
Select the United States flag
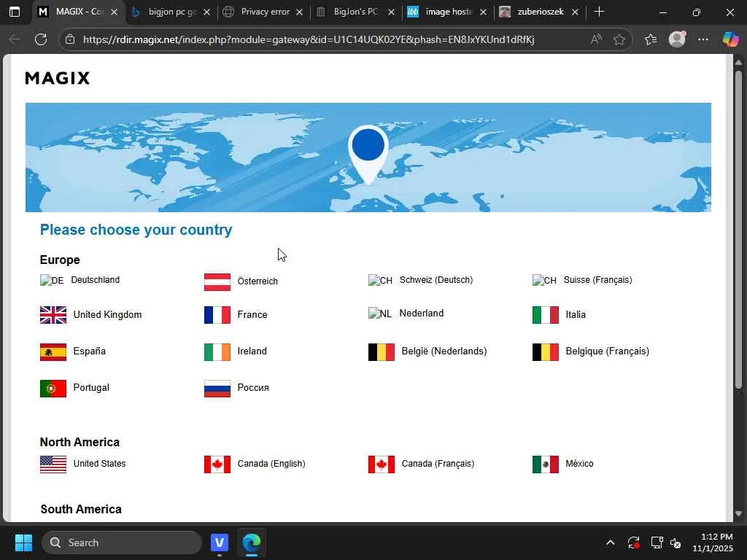pos(53,464)
